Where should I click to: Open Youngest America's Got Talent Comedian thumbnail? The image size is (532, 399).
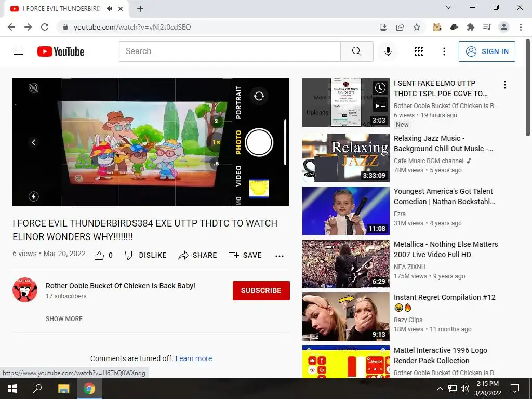coord(345,211)
